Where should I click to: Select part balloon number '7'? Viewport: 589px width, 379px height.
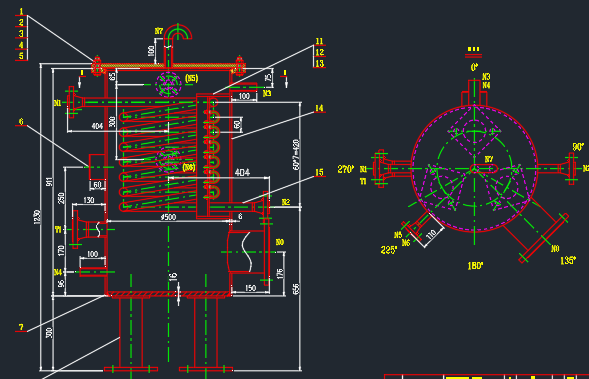click(21, 327)
